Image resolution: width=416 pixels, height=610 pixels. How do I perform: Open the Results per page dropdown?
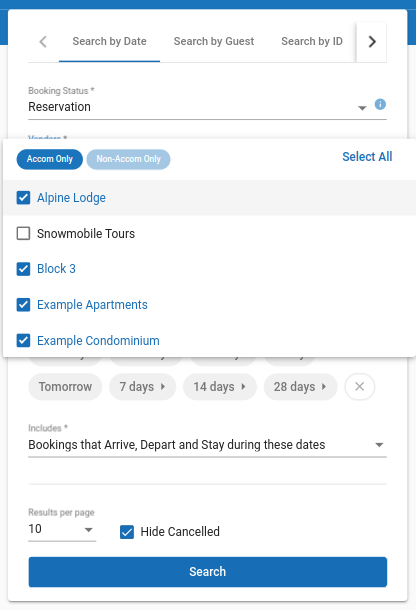(x=62, y=529)
